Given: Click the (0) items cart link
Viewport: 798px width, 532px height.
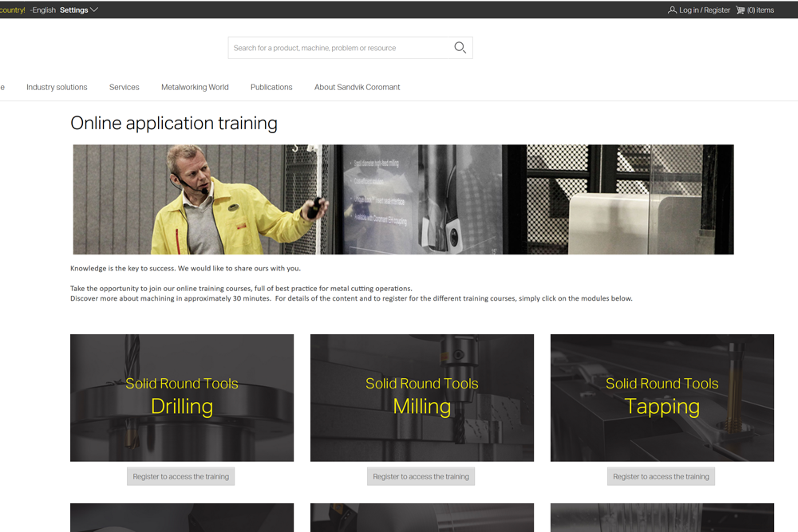Looking at the screenshot, I should pos(760,10).
